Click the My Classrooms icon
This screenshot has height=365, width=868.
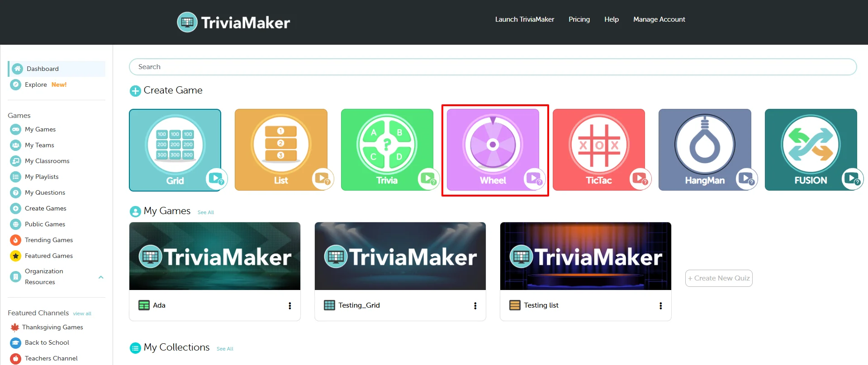pos(16,161)
